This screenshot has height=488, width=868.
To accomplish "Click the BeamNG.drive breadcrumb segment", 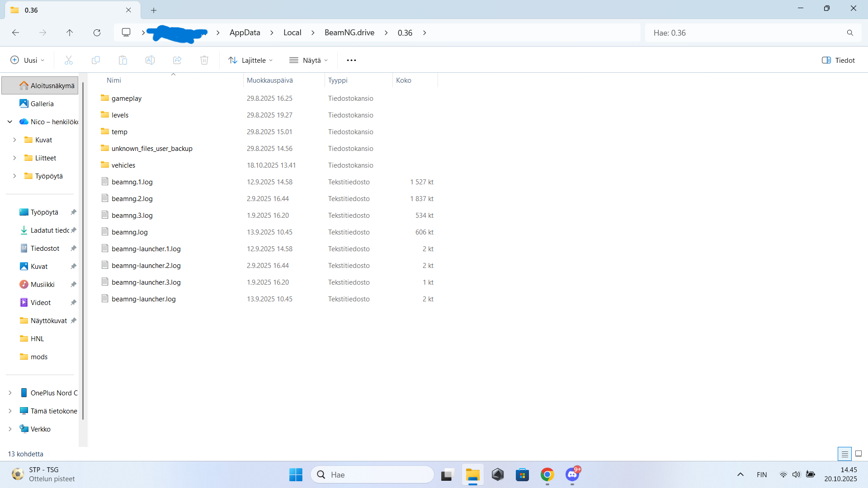I will pyautogui.click(x=349, y=33).
